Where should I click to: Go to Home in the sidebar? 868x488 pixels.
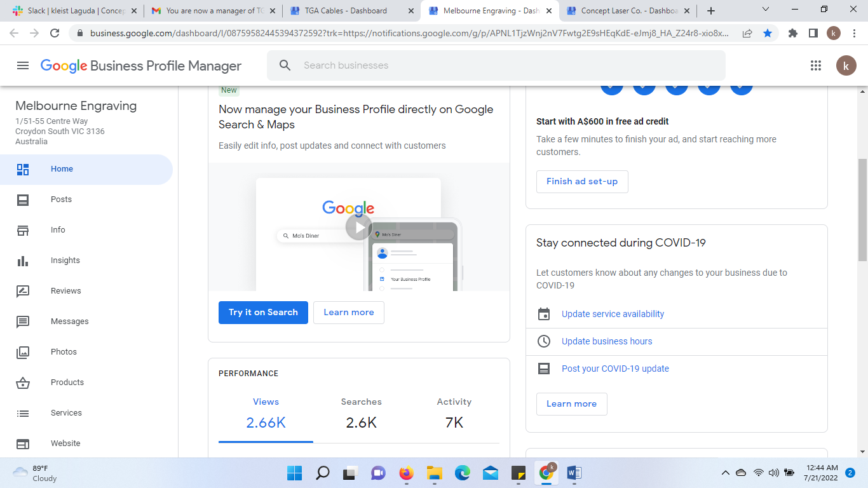[86, 169]
